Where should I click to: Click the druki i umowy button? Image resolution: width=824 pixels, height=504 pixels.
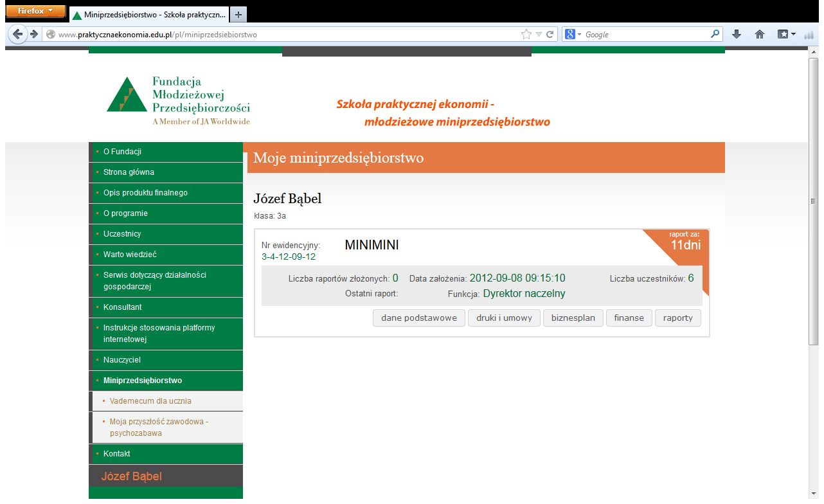(505, 318)
